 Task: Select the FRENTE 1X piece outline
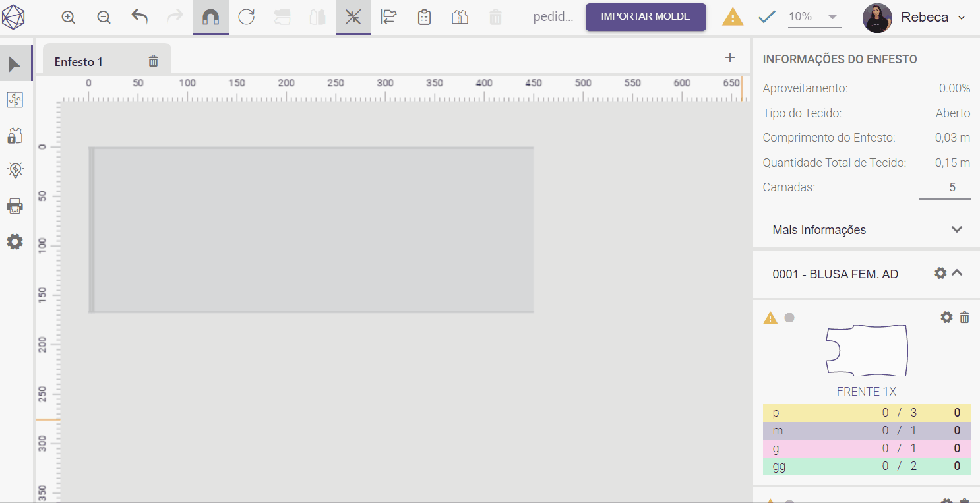click(867, 350)
